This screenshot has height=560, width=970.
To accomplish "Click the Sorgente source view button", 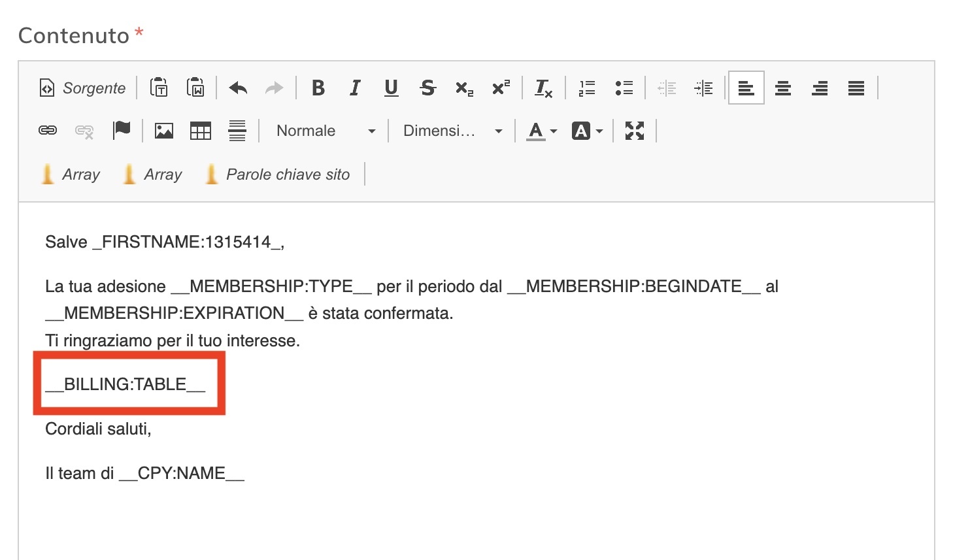I will pyautogui.click(x=82, y=88).
